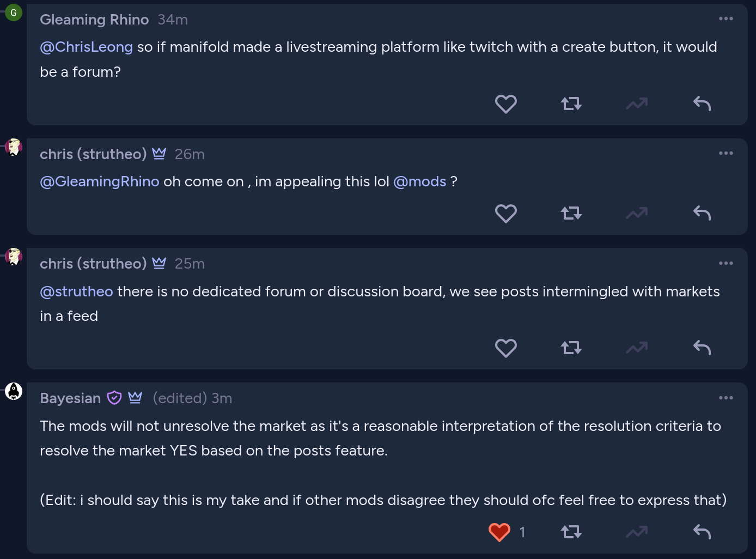756x559 pixels.
Task: Follow the @mods mention link
Action: (419, 181)
